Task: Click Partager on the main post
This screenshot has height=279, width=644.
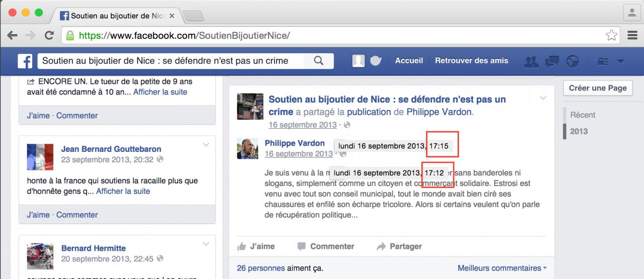Action: pos(406,246)
